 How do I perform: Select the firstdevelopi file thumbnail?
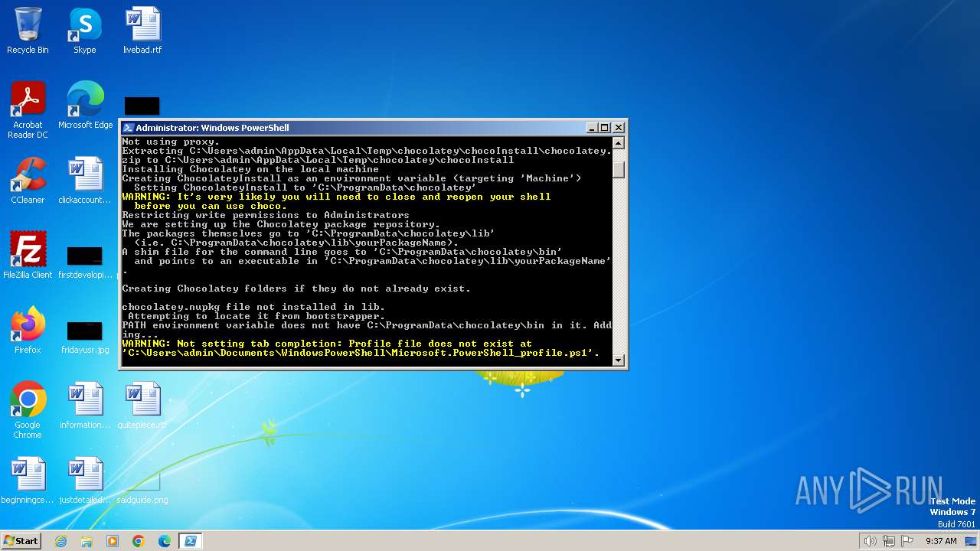85,260
